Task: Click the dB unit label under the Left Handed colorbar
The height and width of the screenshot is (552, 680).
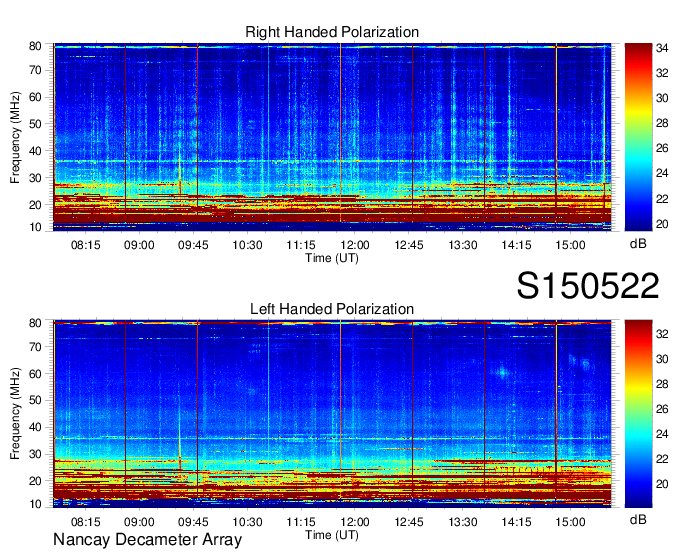Action: click(x=638, y=519)
